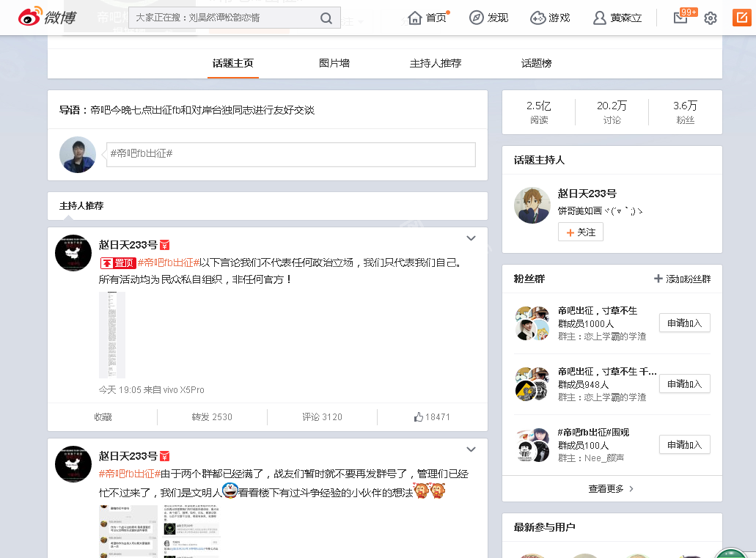This screenshot has height=558, width=756.
Task: Click the 3.6万 粉丝 statistic
Action: tap(685, 112)
